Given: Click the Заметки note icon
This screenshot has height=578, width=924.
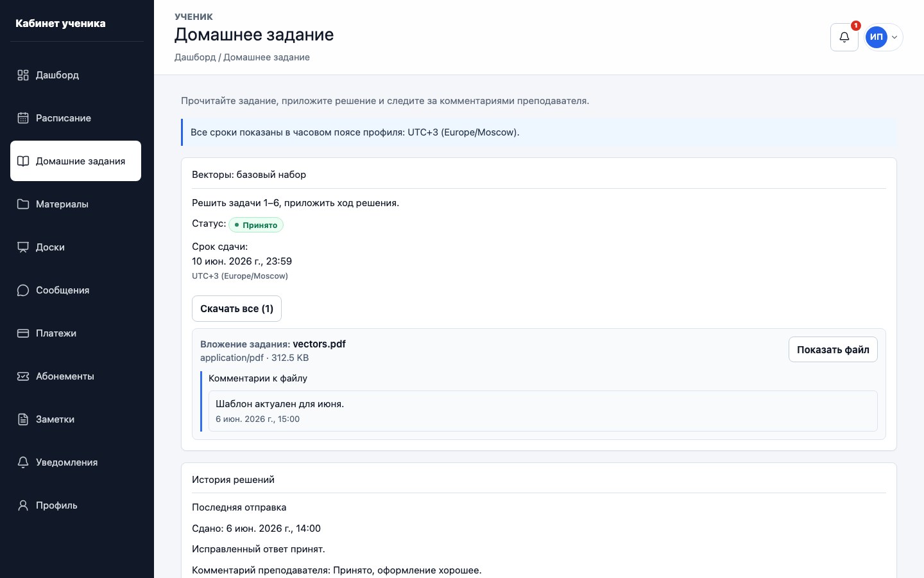Looking at the screenshot, I should coord(23,419).
